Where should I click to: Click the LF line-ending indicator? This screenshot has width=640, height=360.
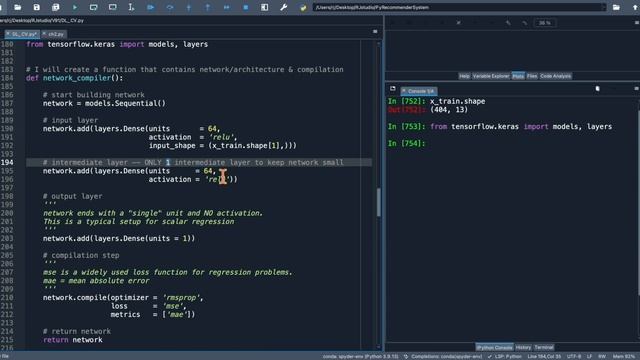[x=589, y=356]
